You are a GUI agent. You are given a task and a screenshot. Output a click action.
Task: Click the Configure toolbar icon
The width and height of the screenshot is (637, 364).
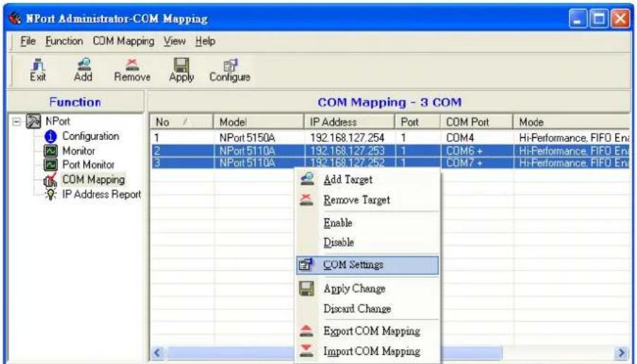click(230, 65)
